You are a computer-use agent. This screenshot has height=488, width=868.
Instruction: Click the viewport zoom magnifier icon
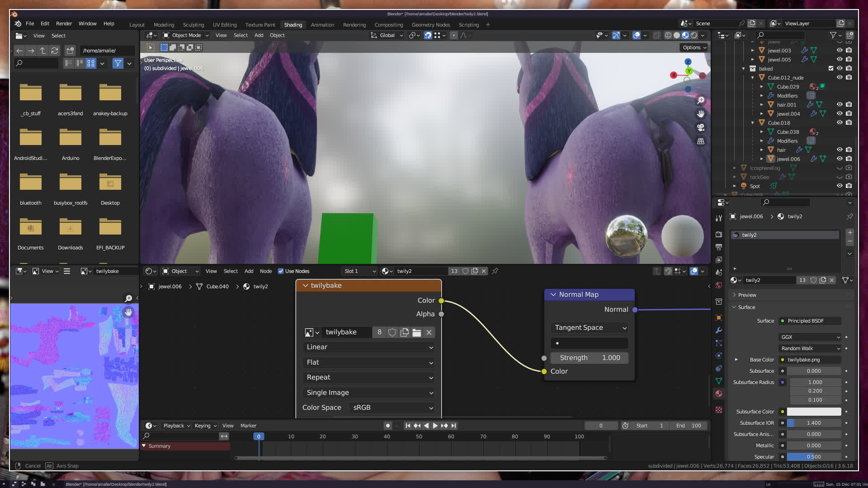(x=701, y=100)
